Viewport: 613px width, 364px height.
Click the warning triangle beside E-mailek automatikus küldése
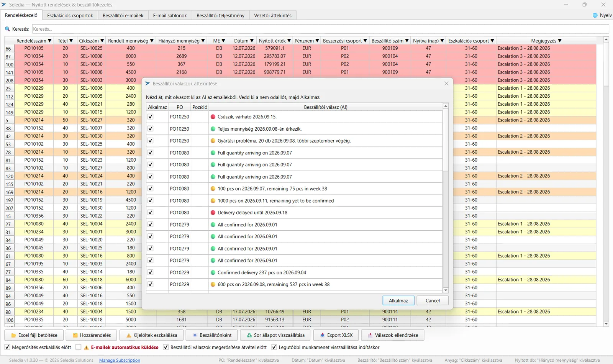click(86, 348)
